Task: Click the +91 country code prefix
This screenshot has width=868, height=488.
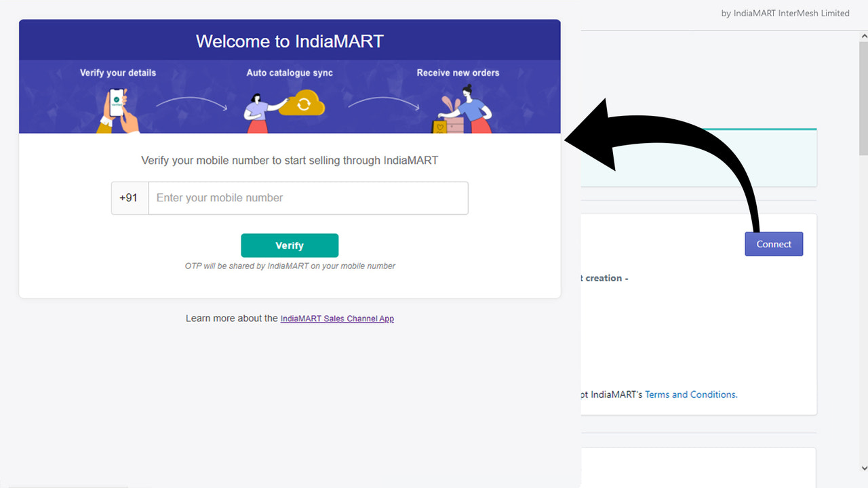Action: (129, 198)
